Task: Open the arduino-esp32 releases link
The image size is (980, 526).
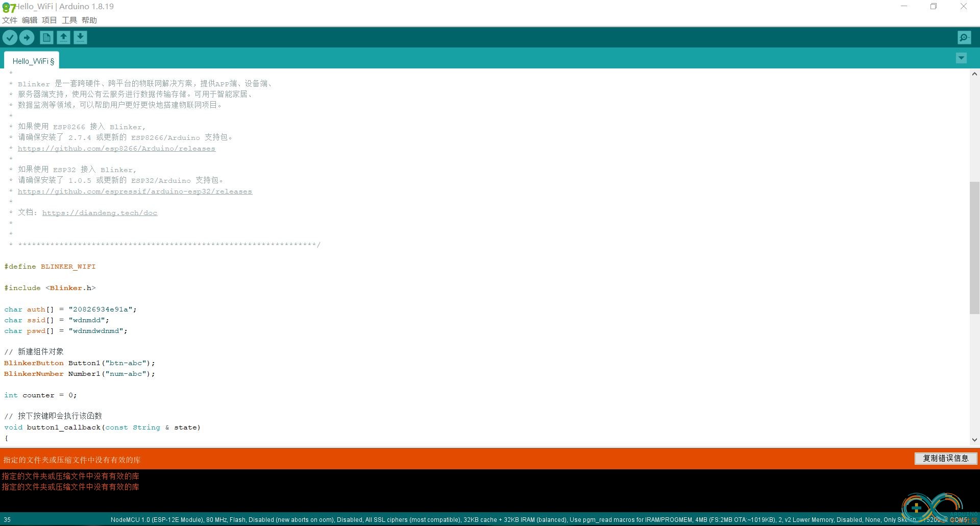Action: (x=135, y=192)
